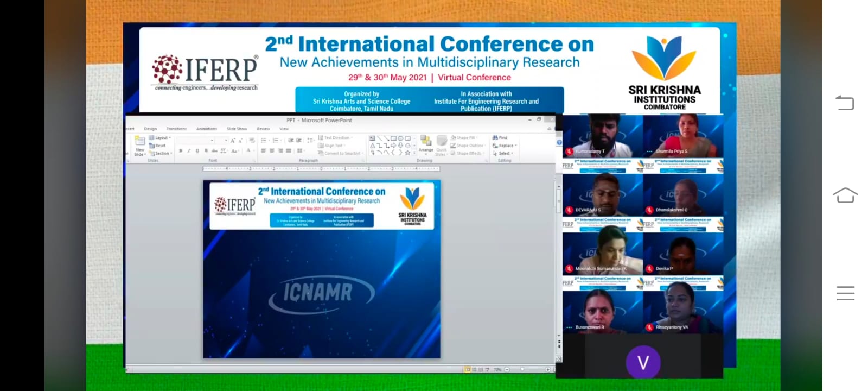Switch to Slide Sorter view
The width and height of the screenshot is (868, 391).
coord(474,369)
